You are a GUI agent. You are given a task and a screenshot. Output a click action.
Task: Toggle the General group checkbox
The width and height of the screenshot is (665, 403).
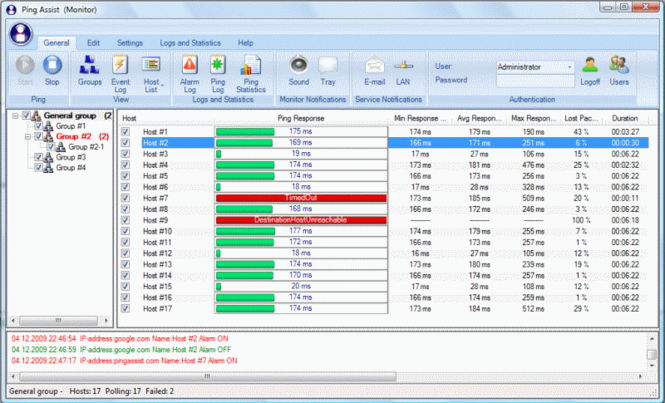click(x=26, y=115)
